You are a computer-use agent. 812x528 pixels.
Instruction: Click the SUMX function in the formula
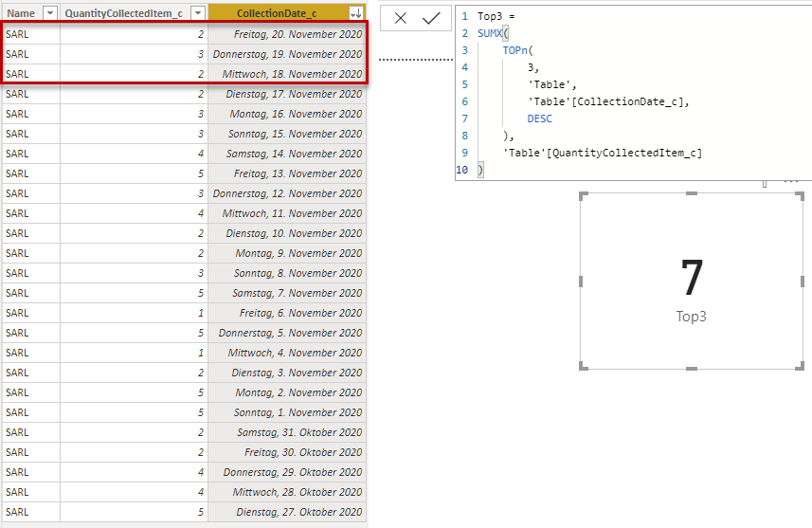click(490, 34)
